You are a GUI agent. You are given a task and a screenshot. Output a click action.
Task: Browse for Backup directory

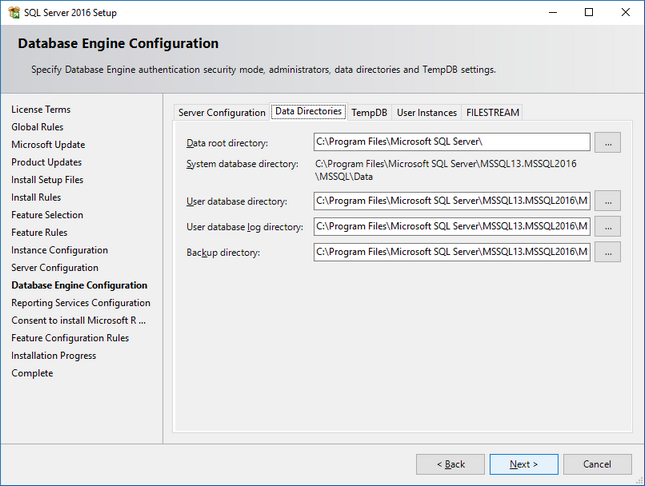608,252
